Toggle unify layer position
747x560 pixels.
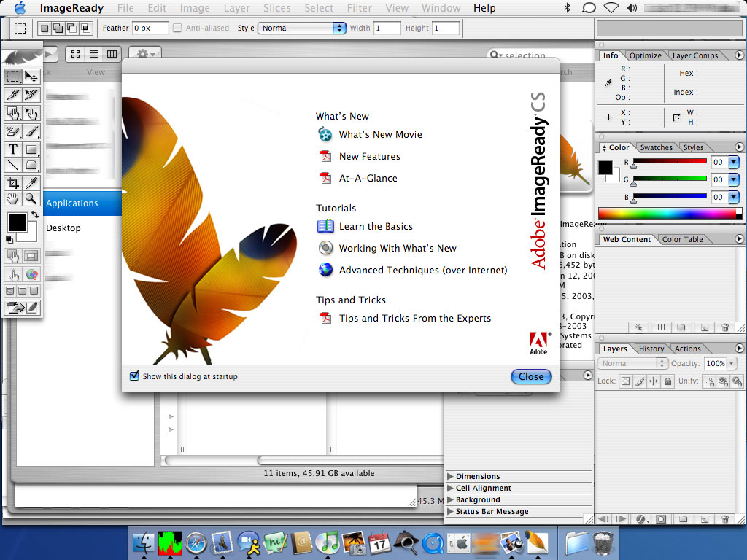(709, 381)
